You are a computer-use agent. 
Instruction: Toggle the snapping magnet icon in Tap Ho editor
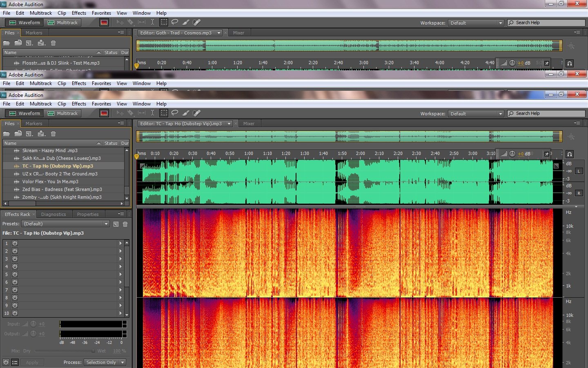click(x=570, y=154)
